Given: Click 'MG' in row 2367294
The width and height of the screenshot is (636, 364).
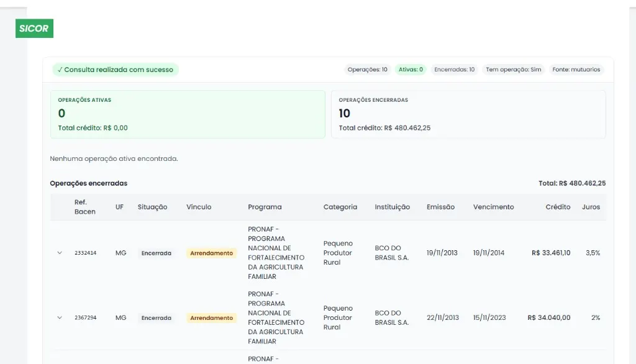Looking at the screenshot, I should tap(121, 318).
